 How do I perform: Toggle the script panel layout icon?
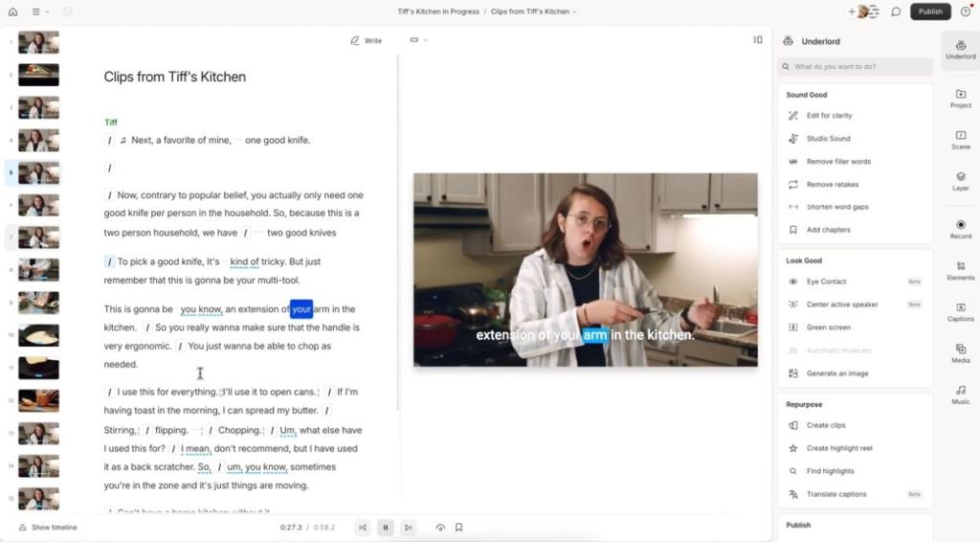coord(757,40)
